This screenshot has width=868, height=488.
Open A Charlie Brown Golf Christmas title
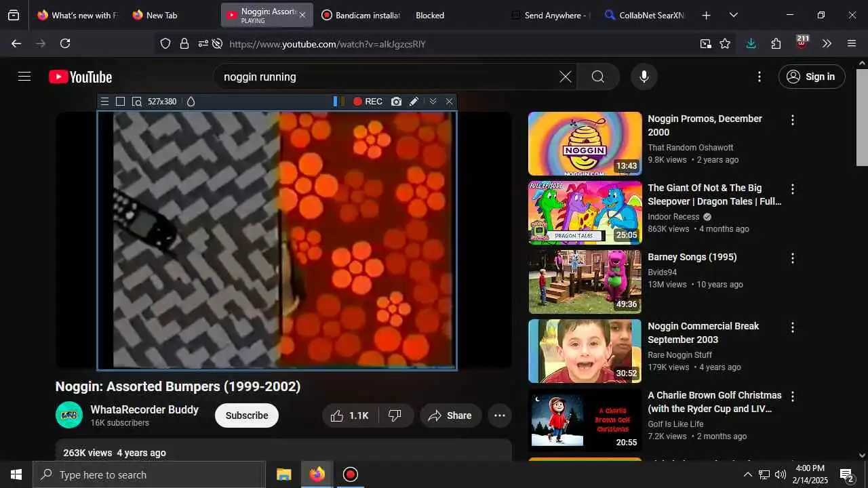click(715, 402)
